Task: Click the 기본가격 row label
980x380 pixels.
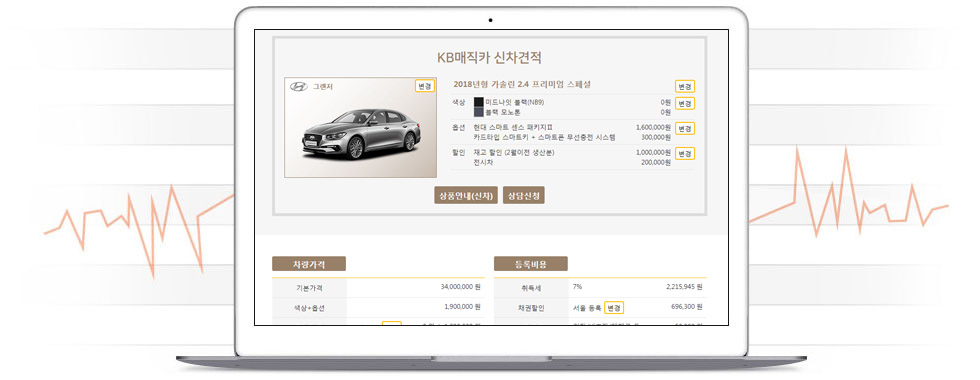Action: coord(309,288)
